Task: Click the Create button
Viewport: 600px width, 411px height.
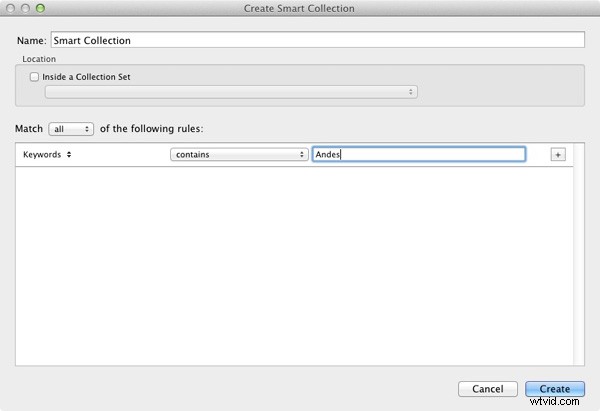Action: pyautogui.click(x=555, y=389)
